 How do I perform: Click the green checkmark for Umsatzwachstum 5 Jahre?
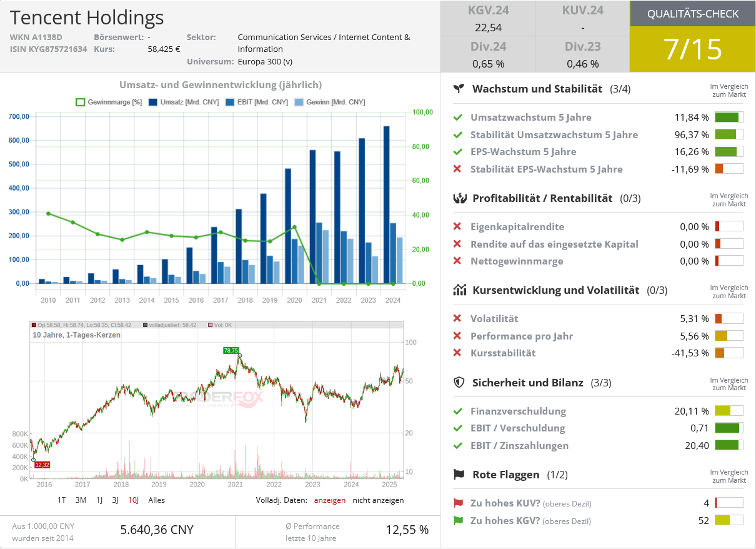point(457,117)
